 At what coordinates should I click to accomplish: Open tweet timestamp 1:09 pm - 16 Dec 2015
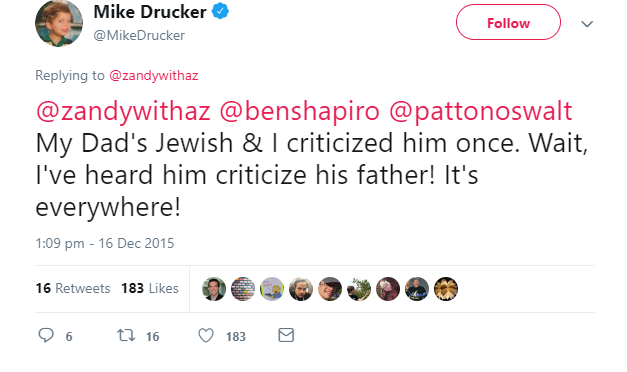105,243
